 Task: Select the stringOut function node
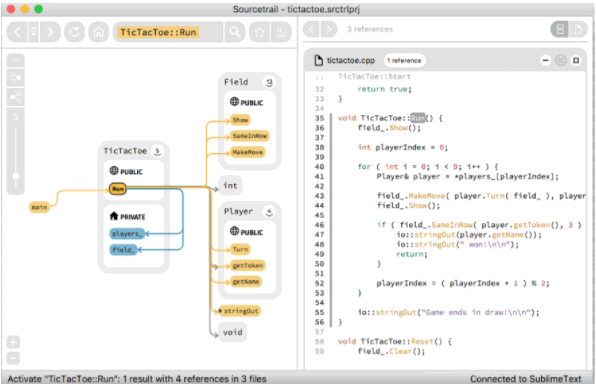(240, 311)
